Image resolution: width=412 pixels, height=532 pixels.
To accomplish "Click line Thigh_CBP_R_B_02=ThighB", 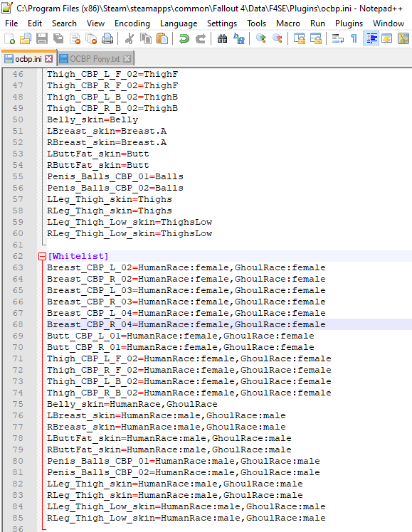I will pos(112,108).
